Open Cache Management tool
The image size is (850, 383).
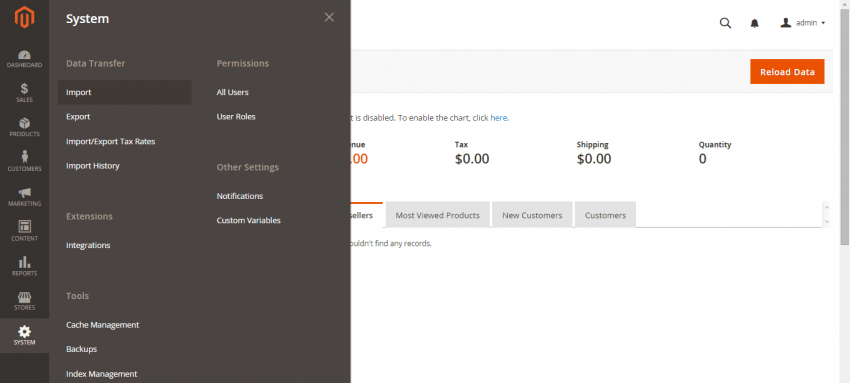point(102,325)
